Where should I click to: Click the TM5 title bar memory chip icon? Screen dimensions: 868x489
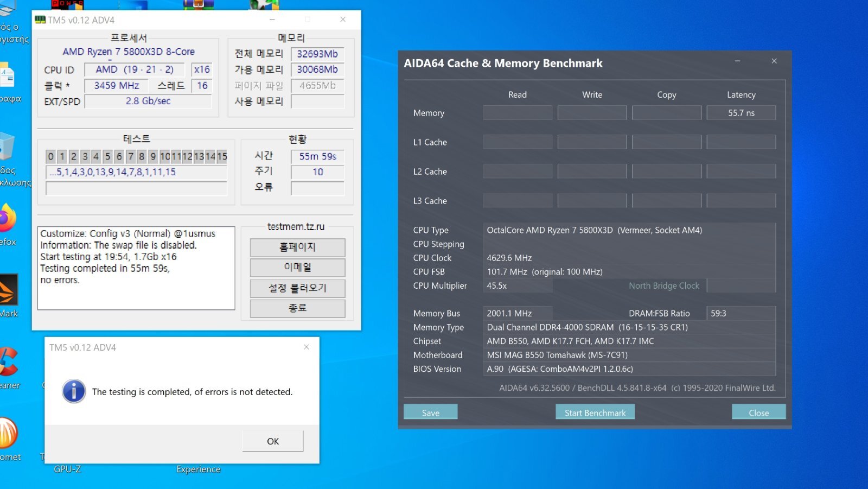pyautogui.click(x=40, y=20)
